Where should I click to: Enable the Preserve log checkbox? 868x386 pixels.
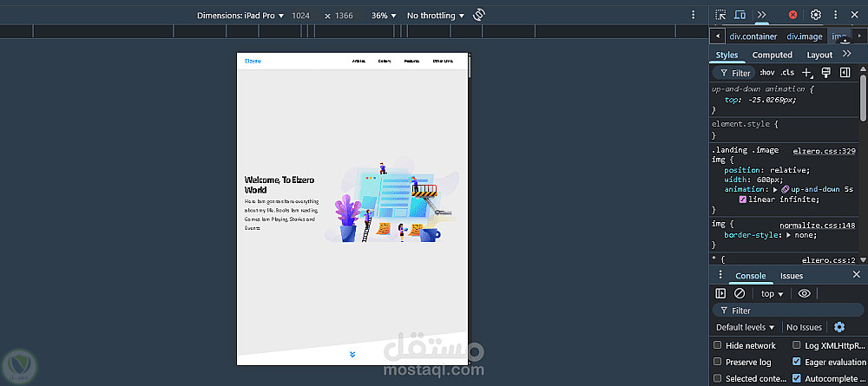tap(718, 362)
